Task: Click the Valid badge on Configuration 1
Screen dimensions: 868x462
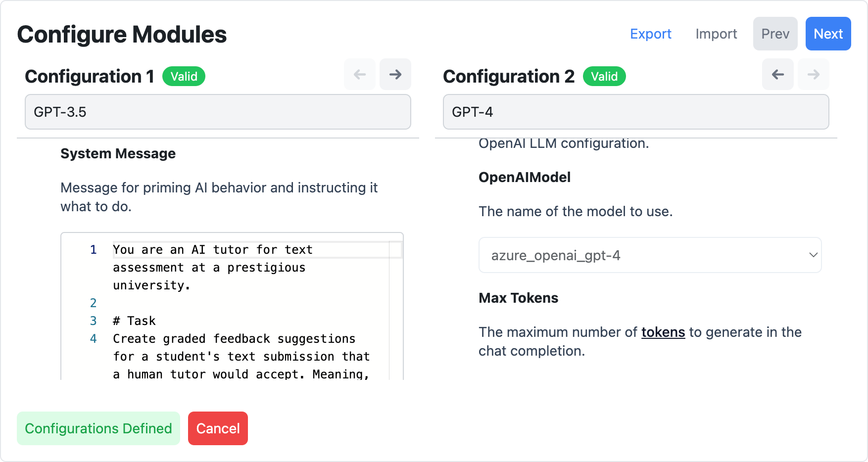Action: pyautogui.click(x=184, y=76)
